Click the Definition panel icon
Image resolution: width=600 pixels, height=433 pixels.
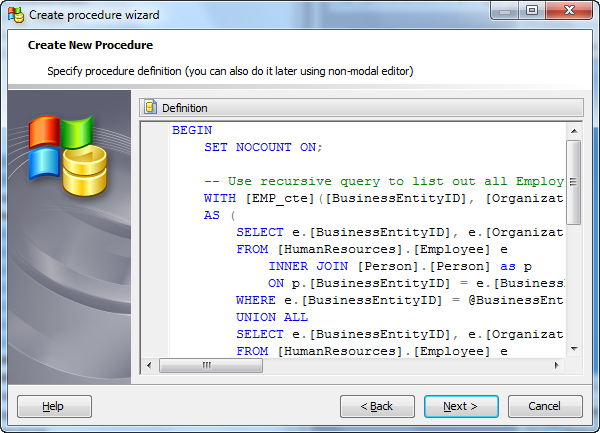pos(151,108)
